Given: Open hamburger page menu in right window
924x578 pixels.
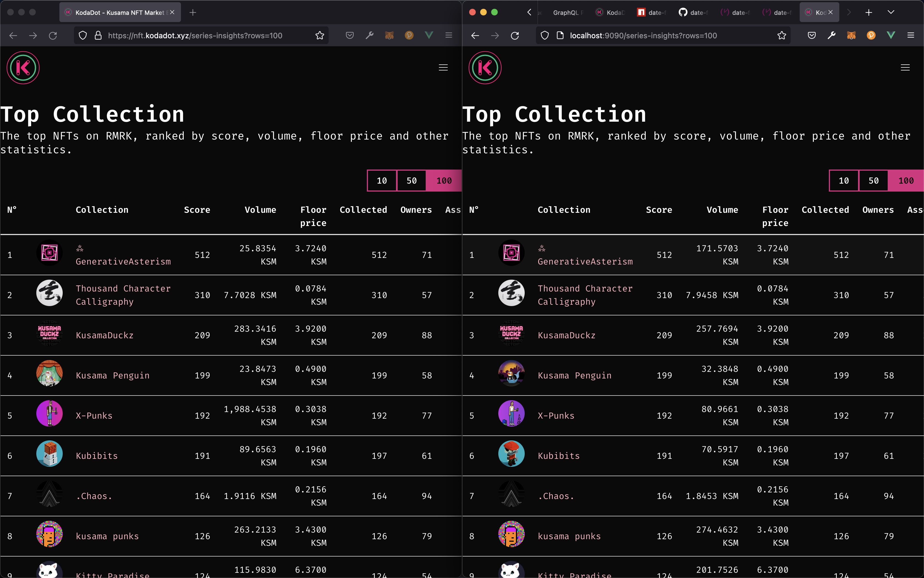Looking at the screenshot, I should pos(905,68).
